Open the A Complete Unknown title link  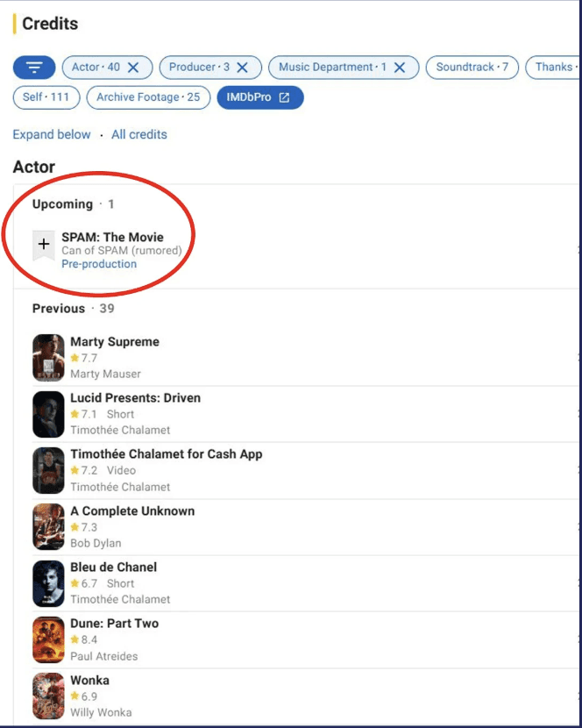[x=132, y=511]
